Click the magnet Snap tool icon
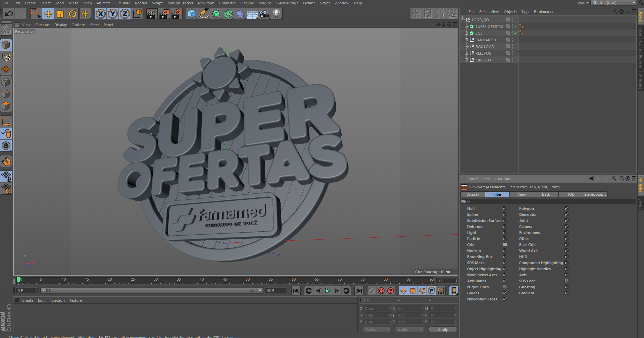Screen dimensions: 644x338 pos(6,161)
